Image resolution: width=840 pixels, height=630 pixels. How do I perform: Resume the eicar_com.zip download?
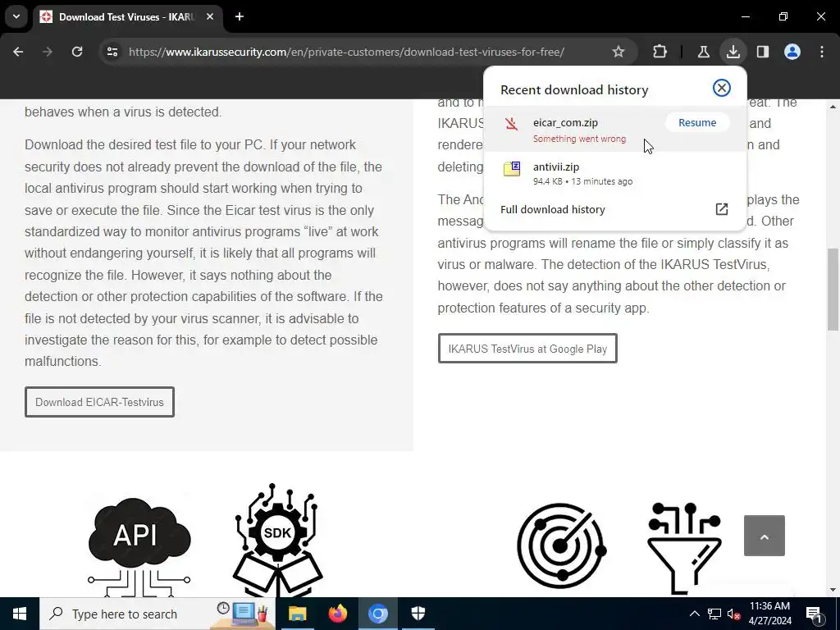pos(697,123)
